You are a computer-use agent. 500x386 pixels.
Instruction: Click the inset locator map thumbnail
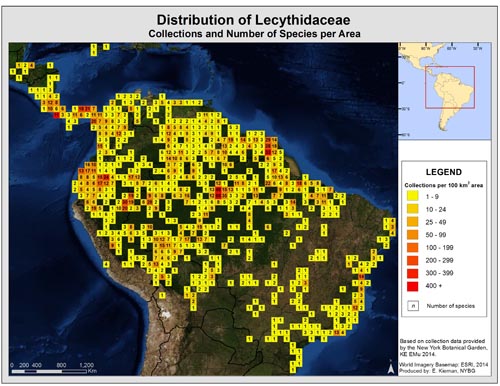(x=445, y=91)
